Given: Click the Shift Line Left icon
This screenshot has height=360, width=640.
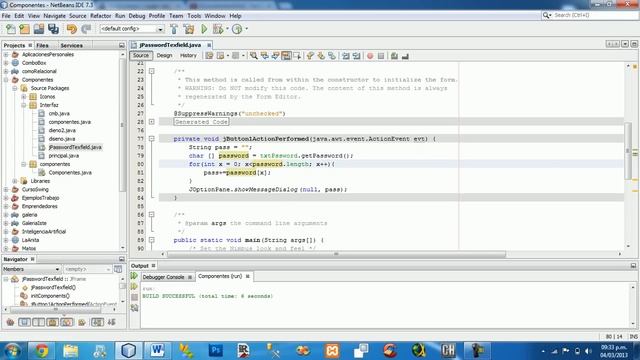Looking at the screenshot, I should tap(346, 56).
